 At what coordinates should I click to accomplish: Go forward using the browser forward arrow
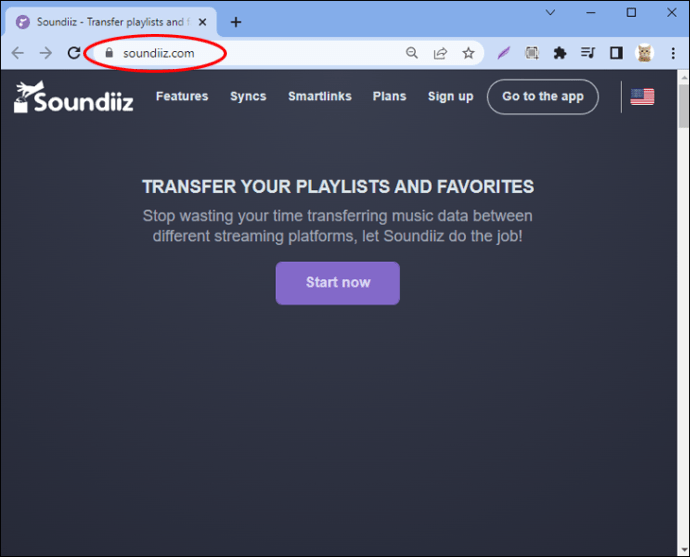(x=46, y=53)
